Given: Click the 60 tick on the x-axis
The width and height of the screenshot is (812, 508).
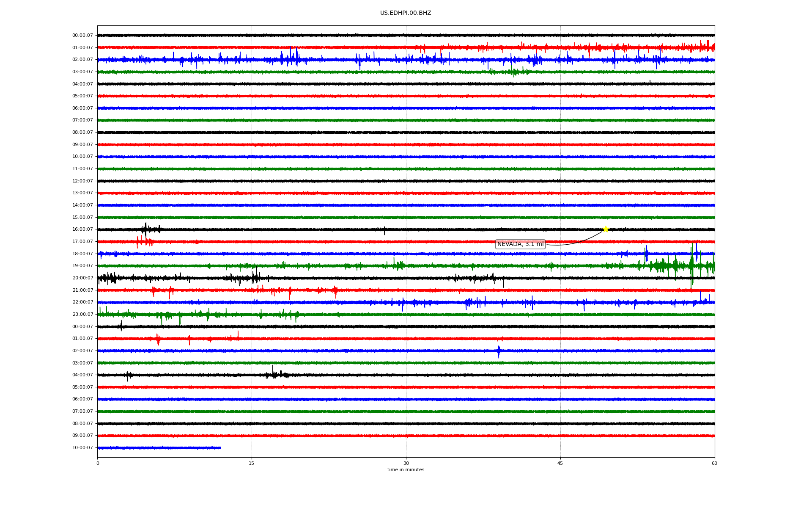Looking at the screenshot, I should point(714,463).
